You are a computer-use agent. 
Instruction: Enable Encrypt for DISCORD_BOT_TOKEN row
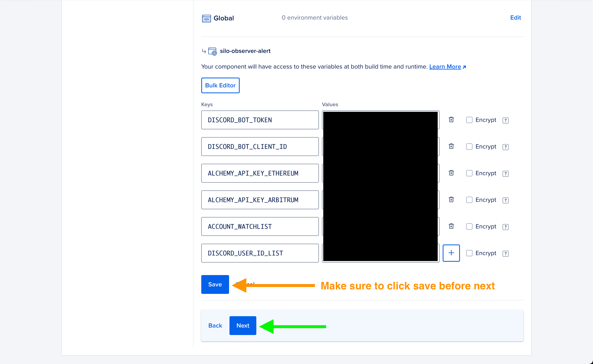coord(469,120)
